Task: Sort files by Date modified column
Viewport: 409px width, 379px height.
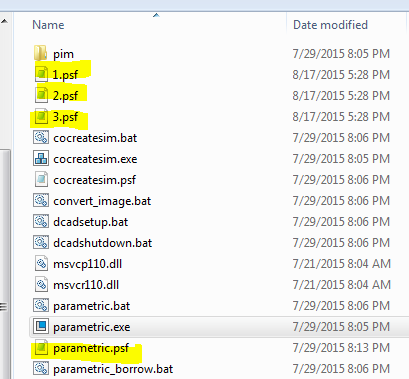Action: coord(330,25)
